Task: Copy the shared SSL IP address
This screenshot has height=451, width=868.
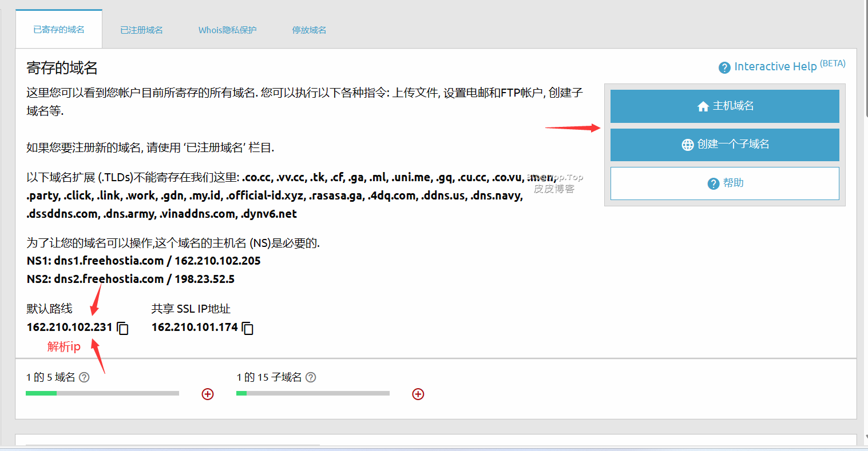Action: tap(247, 328)
